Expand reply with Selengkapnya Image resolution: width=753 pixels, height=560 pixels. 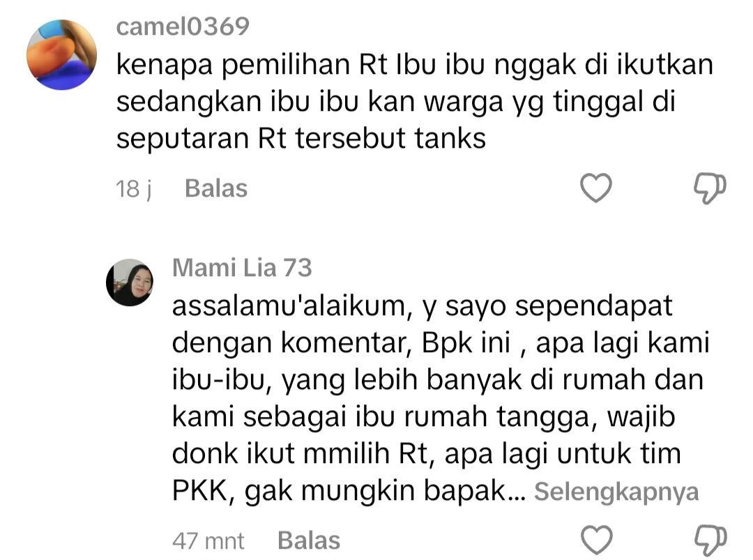[x=616, y=492]
